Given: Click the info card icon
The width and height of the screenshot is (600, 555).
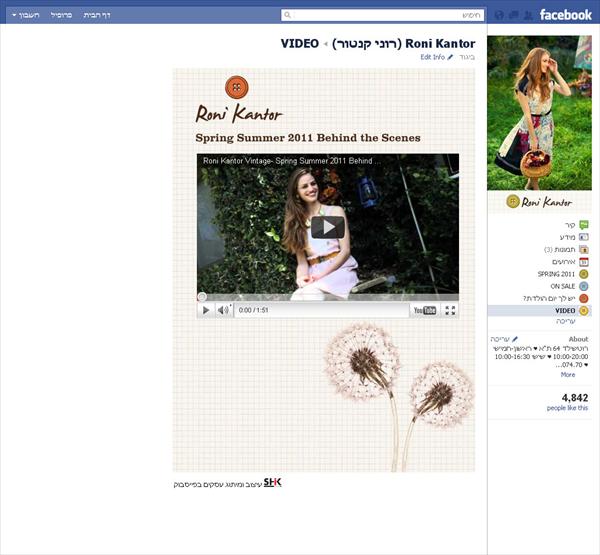Looking at the screenshot, I should click(x=584, y=237).
